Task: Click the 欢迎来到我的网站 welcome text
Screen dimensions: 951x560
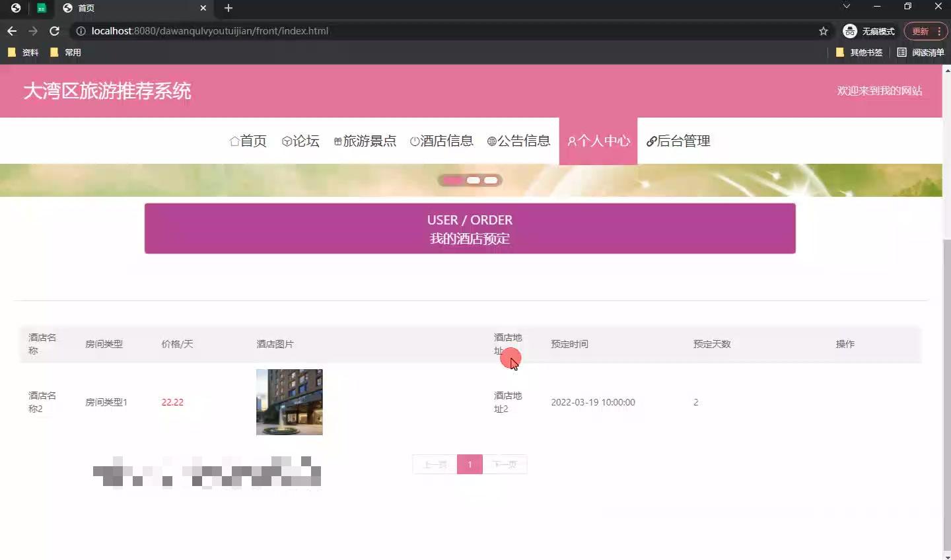Action: 880,91
